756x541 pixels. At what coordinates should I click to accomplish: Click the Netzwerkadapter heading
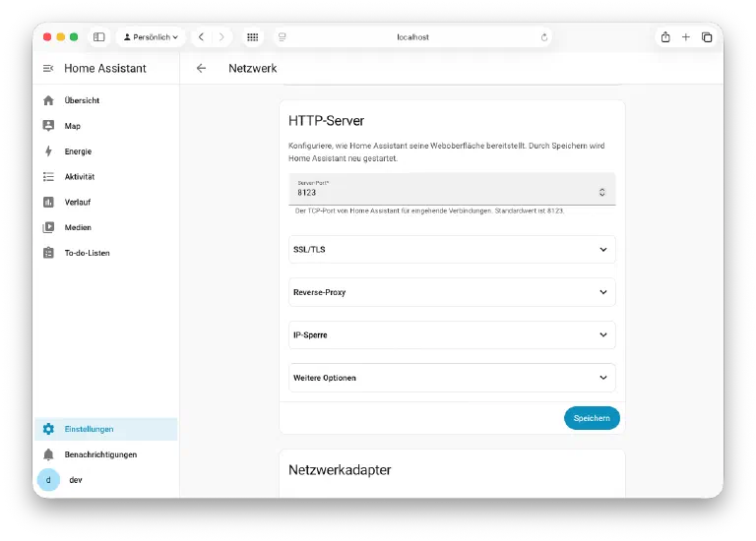click(x=340, y=470)
